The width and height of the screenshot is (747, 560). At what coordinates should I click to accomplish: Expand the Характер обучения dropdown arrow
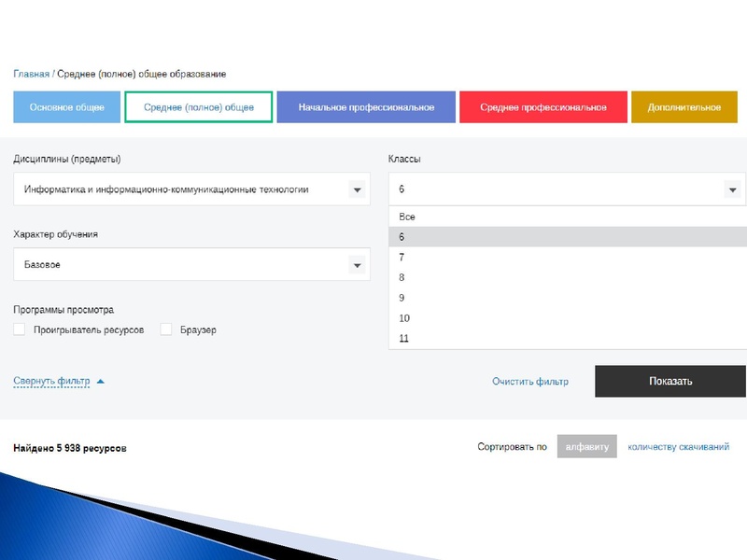pos(356,265)
